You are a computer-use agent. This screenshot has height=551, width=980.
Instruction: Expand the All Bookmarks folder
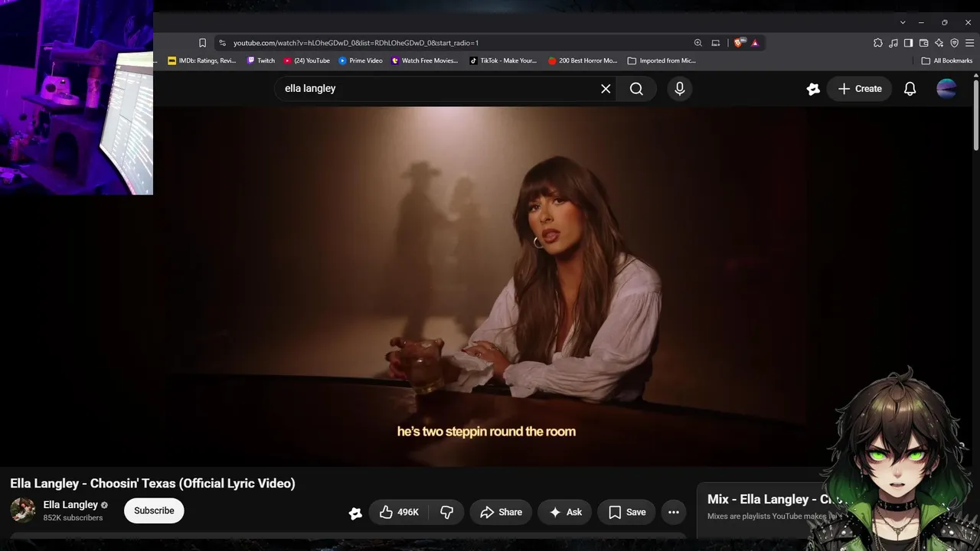pyautogui.click(x=947, y=60)
